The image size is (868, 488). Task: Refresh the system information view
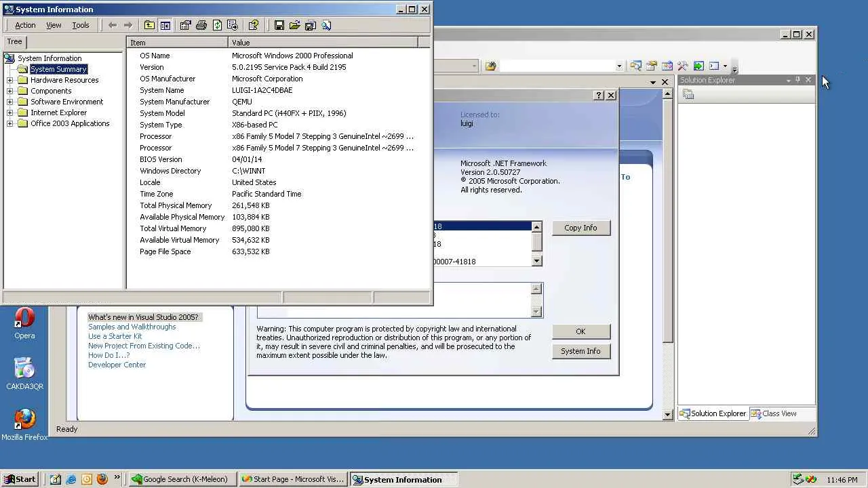217,25
